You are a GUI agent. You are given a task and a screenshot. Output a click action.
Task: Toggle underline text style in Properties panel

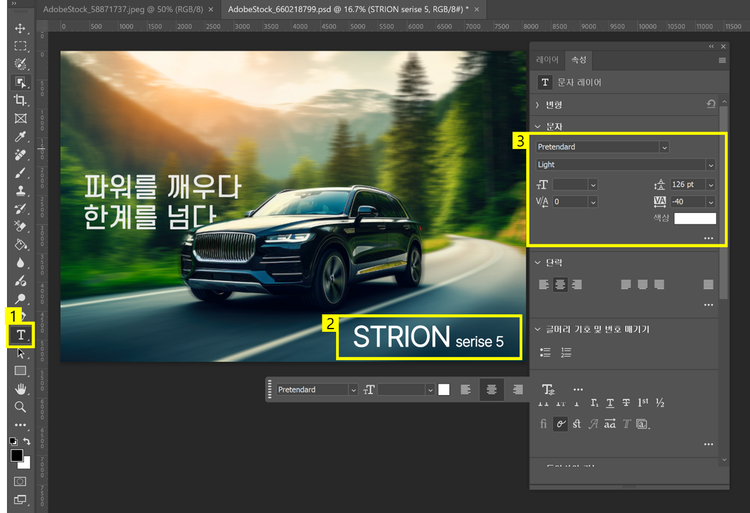click(x=610, y=403)
